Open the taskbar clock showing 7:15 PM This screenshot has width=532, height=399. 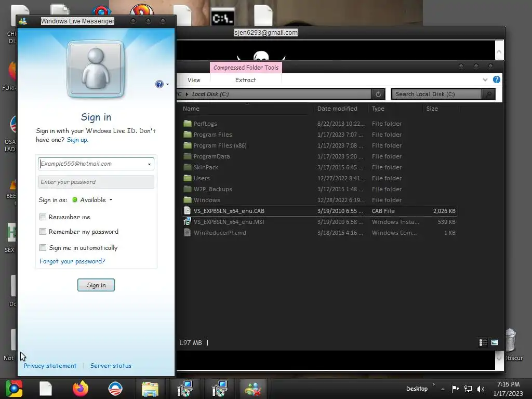(508, 389)
